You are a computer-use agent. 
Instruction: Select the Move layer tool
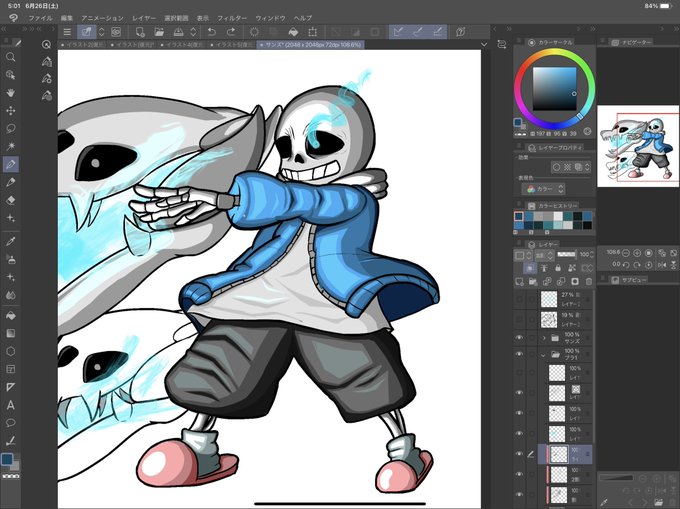click(x=11, y=111)
